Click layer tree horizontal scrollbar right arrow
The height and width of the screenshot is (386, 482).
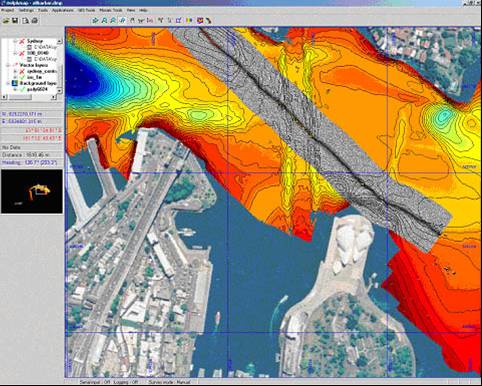tap(53, 97)
